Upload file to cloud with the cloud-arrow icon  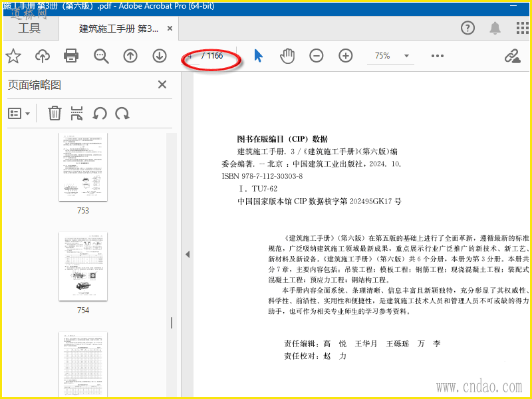pyautogui.click(x=43, y=56)
